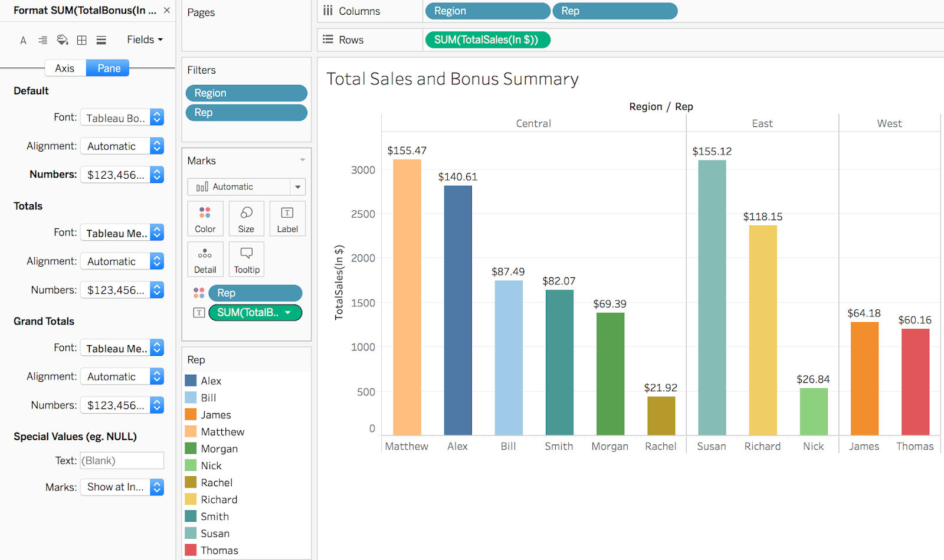Select the Borders formatting icon
944x560 pixels.
(x=81, y=40)
